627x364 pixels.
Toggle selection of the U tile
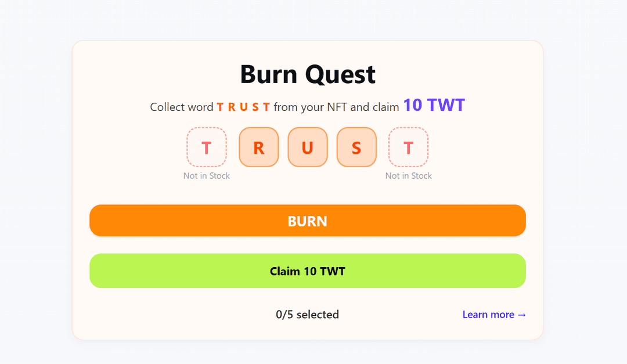[308, 147]
